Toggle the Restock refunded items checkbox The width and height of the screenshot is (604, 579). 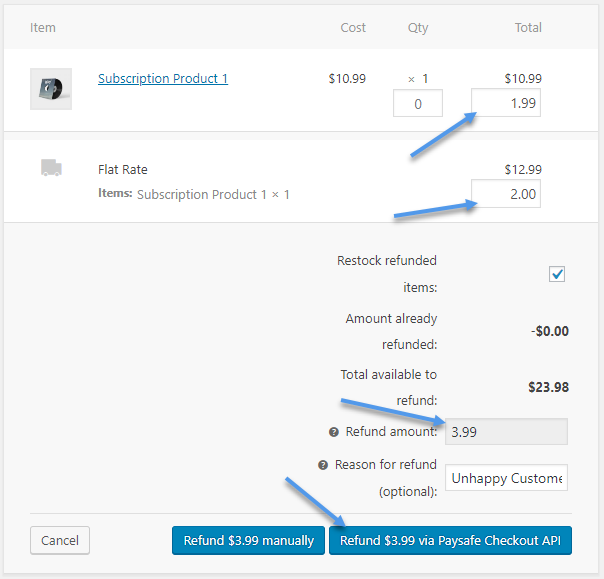click(557, 274)
